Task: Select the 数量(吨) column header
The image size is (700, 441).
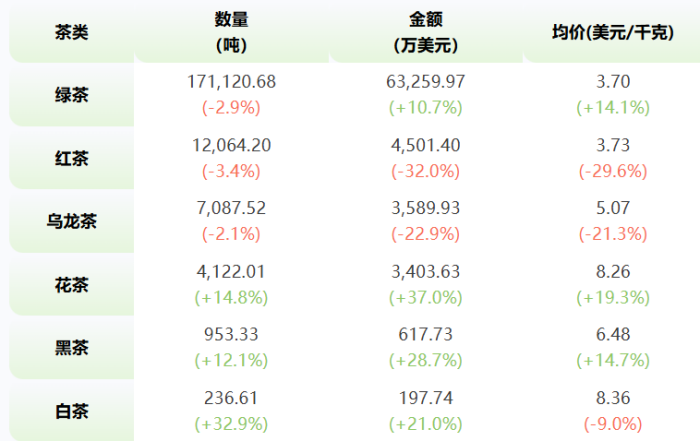Action: (x=231, y=32)
